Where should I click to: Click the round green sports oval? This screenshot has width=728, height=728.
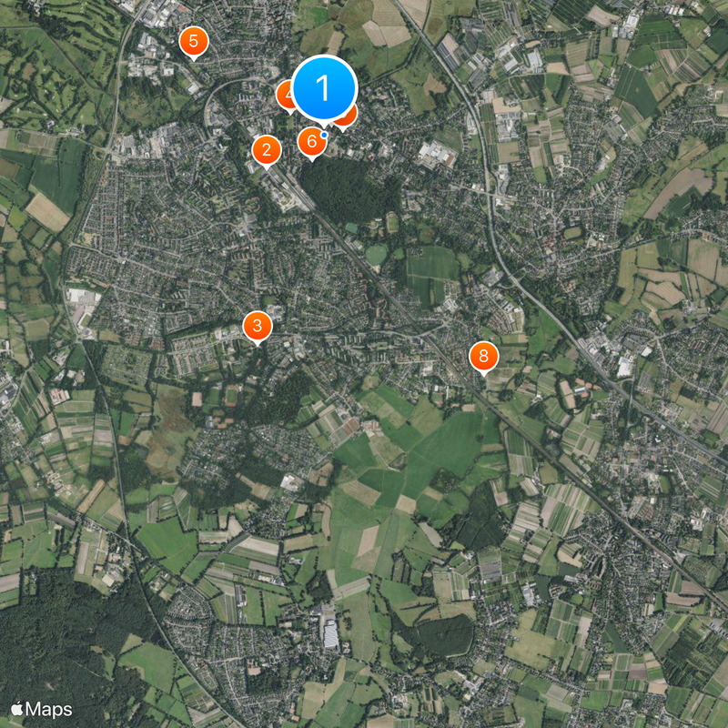(x=376, y=255)
